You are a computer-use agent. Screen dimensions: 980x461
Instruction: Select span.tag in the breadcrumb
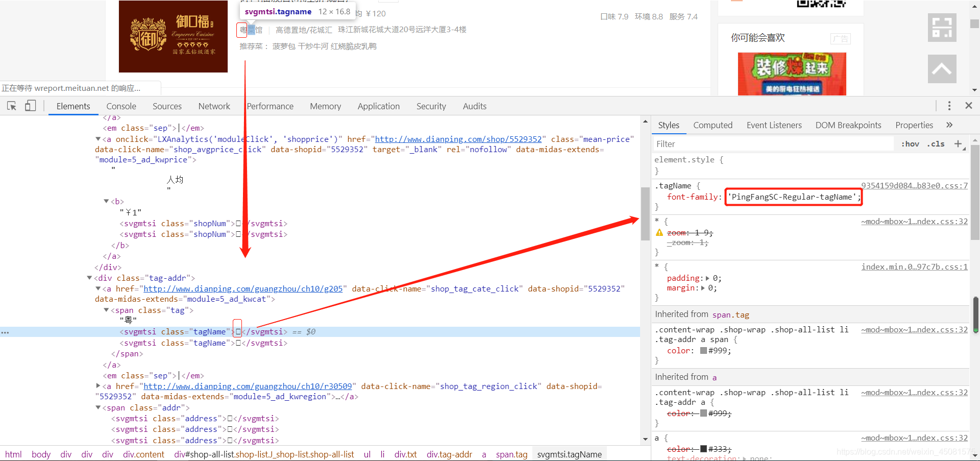click(x=511, y=454)
